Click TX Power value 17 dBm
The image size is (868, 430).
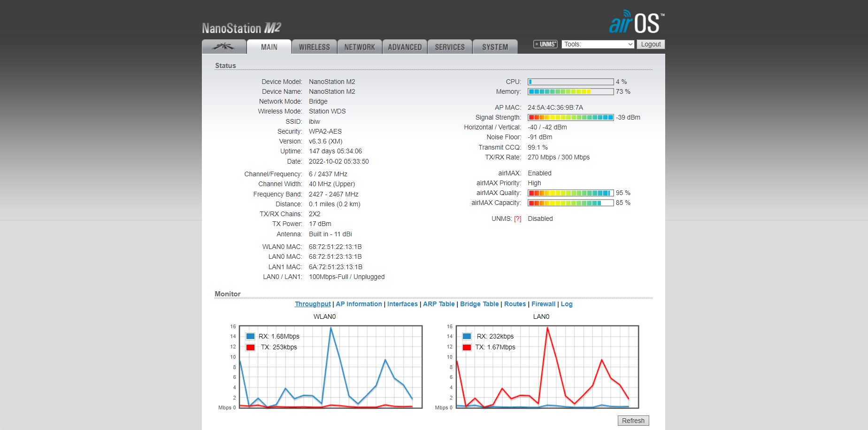point(320,224)
